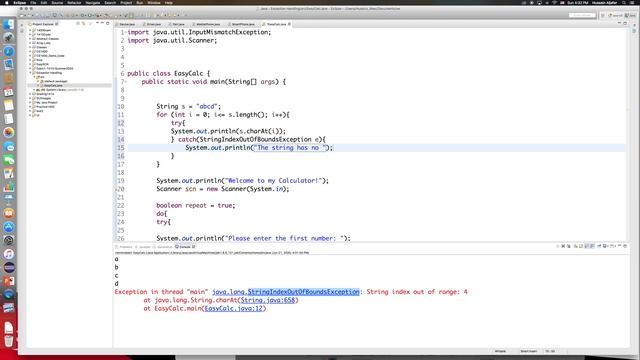Remove all terminated launches in console
The image size is (640, 360).
click(x=569, y=246)
